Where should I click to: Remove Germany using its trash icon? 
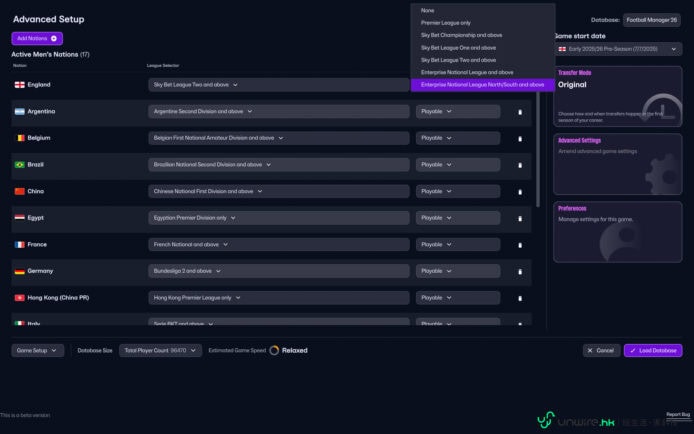coord(520,272)
